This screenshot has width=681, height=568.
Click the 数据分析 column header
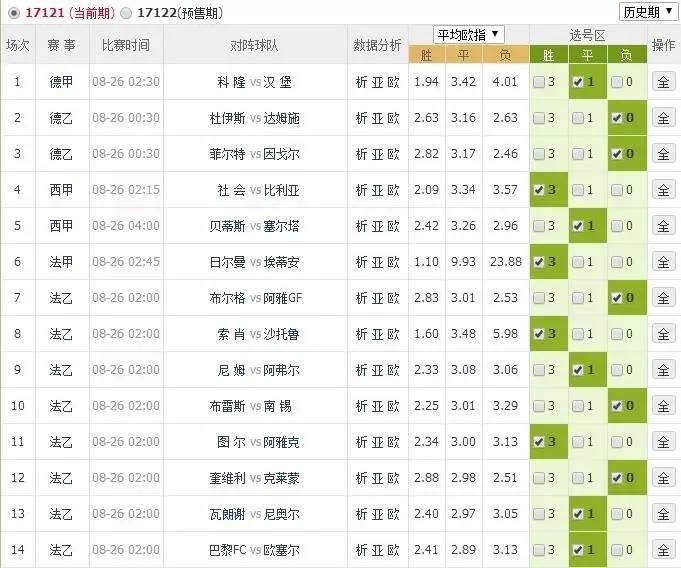point(377,45)
